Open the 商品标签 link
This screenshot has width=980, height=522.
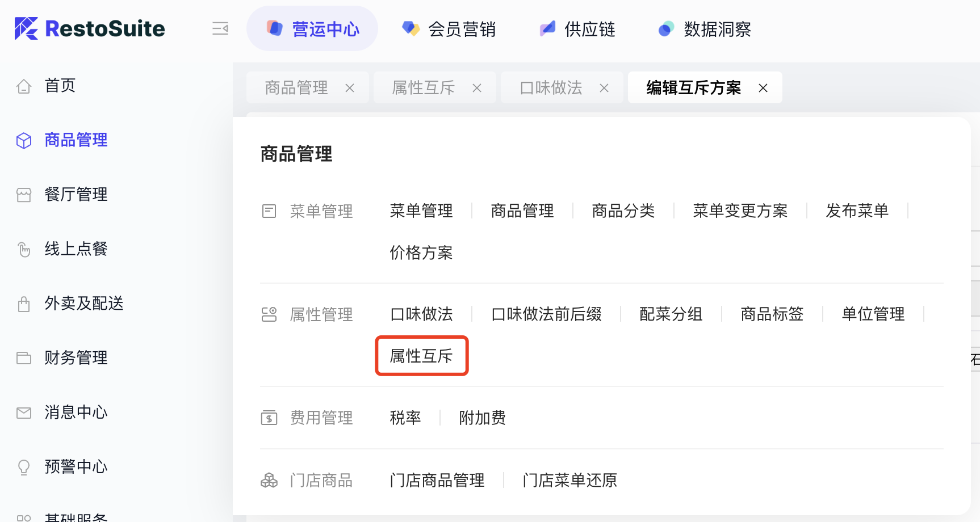[772, 314]
